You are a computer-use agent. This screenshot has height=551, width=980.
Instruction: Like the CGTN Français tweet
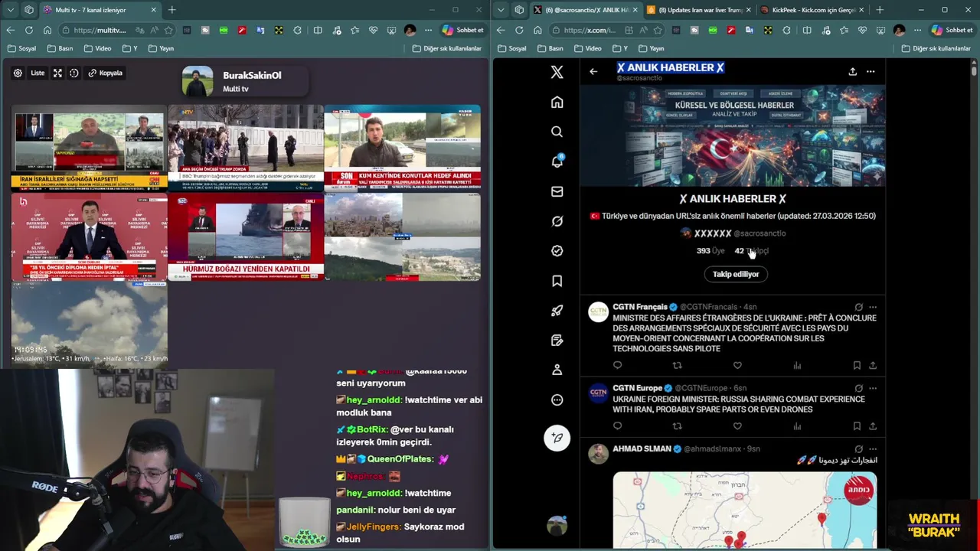737,366
